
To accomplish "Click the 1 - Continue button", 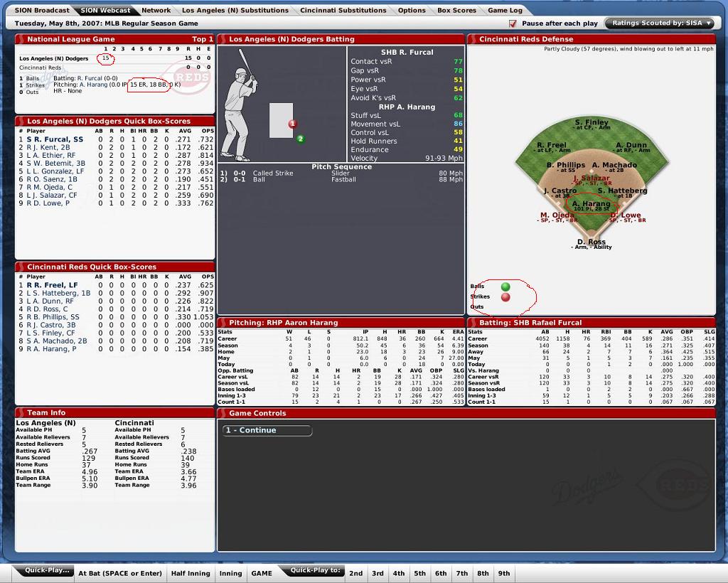I will [x=267, y=430].
